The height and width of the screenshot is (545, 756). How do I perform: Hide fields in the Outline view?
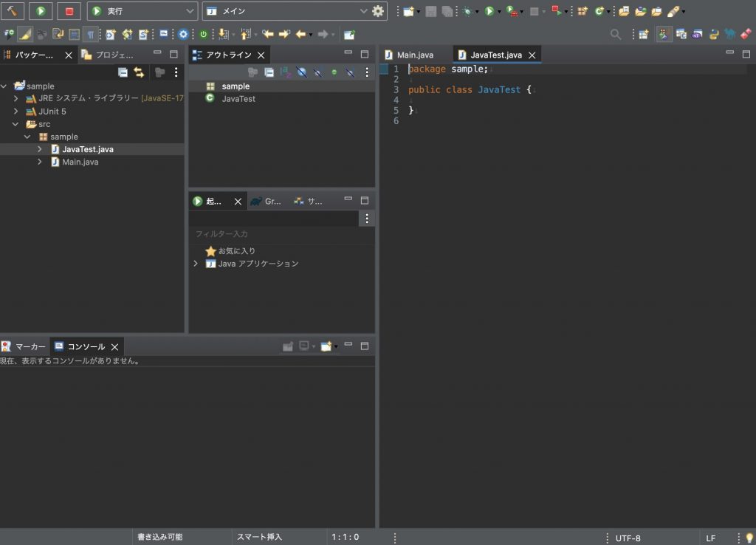[301, 72]
